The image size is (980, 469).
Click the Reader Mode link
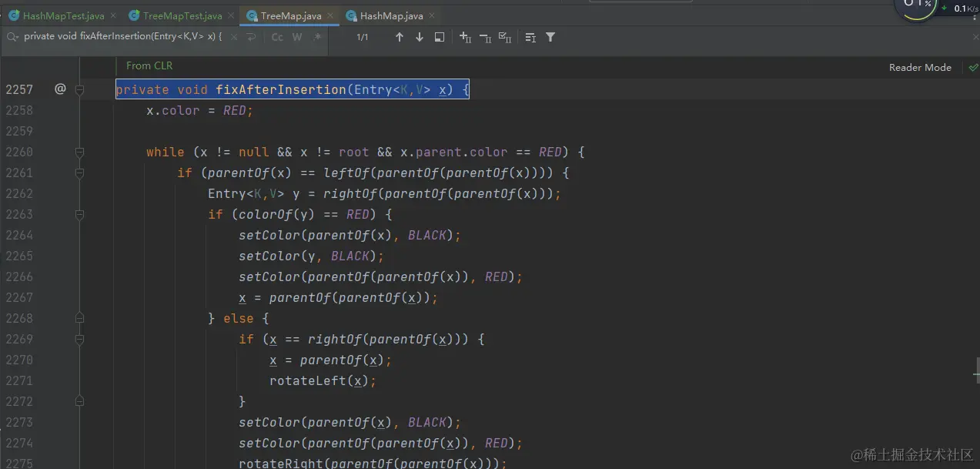pos(920,68)
